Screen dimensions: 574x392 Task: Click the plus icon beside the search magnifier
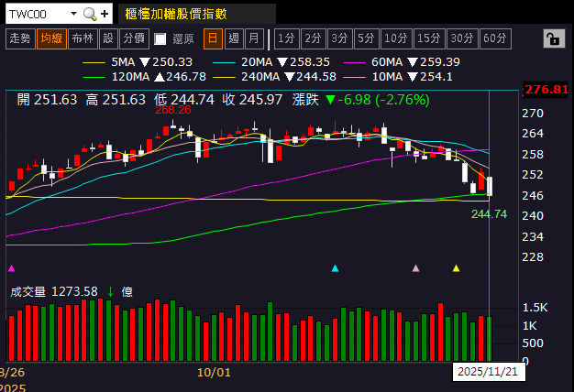(x=105, y=14)
